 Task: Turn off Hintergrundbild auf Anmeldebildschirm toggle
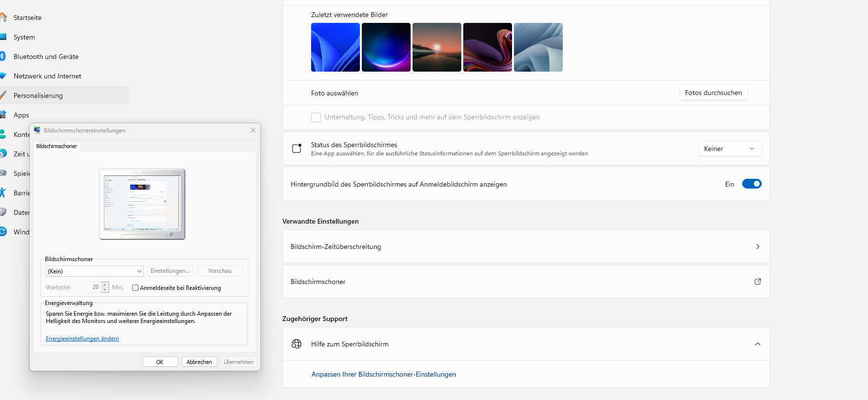click(x=752, y=184)
